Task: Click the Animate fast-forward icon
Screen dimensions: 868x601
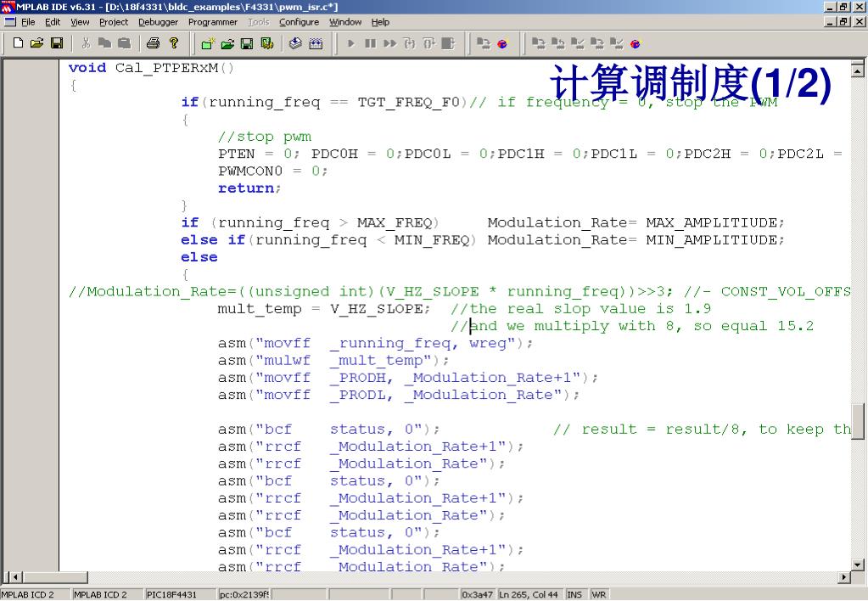Action: pyautogui.click(x=390, y=44)
